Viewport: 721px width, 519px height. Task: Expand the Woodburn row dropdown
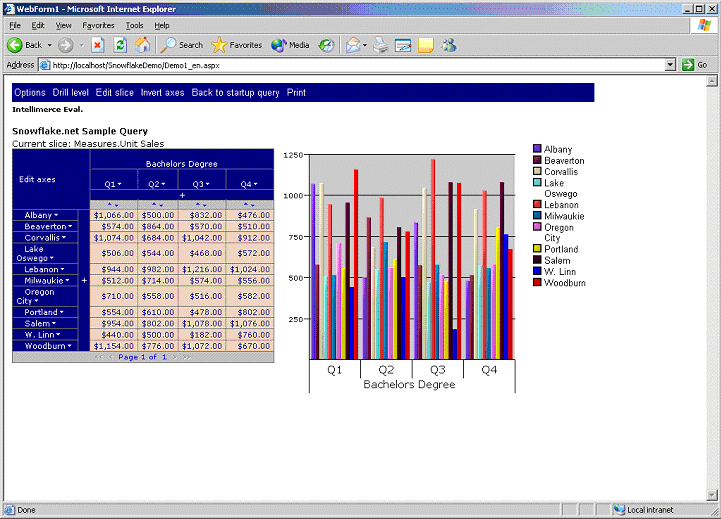[x=69, y=346]
